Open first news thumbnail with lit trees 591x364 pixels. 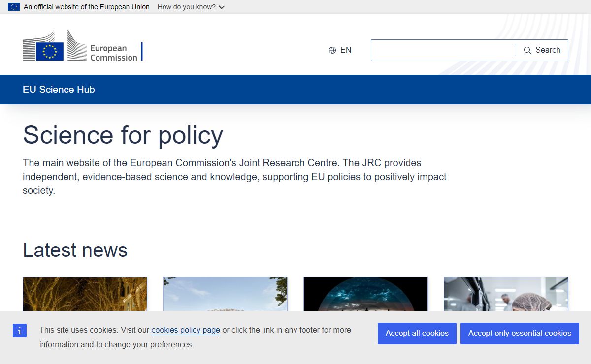[85, 294]
